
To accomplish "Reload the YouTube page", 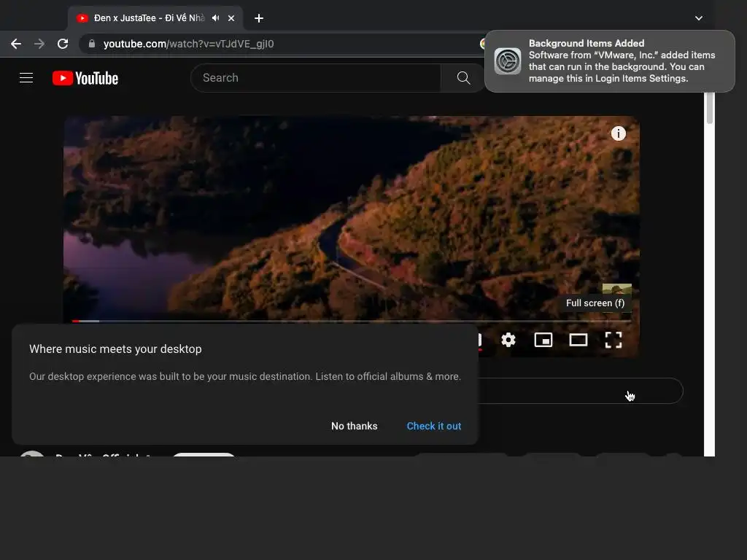I will click(63, 44).
